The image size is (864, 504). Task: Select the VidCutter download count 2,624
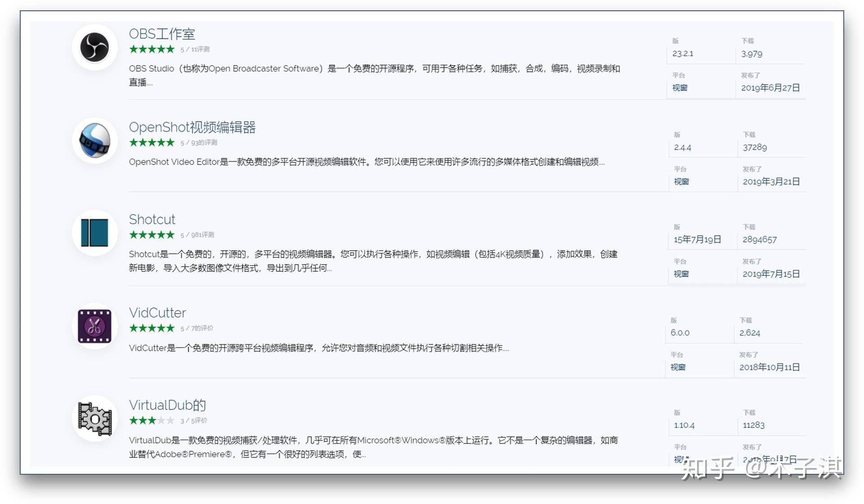[x=750, y=333]
